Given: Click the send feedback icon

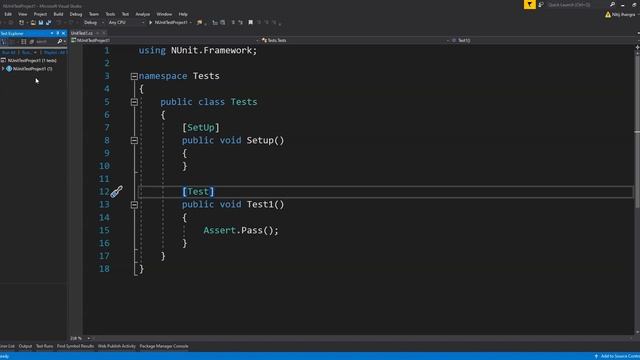Looking at the screenshot, I should click(541, 4).
